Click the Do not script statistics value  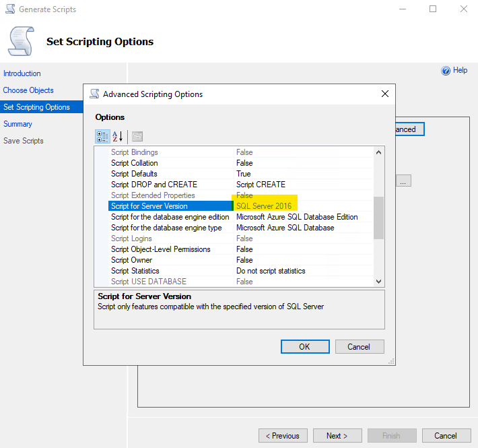pyautogui.click(x=304, y=271)
